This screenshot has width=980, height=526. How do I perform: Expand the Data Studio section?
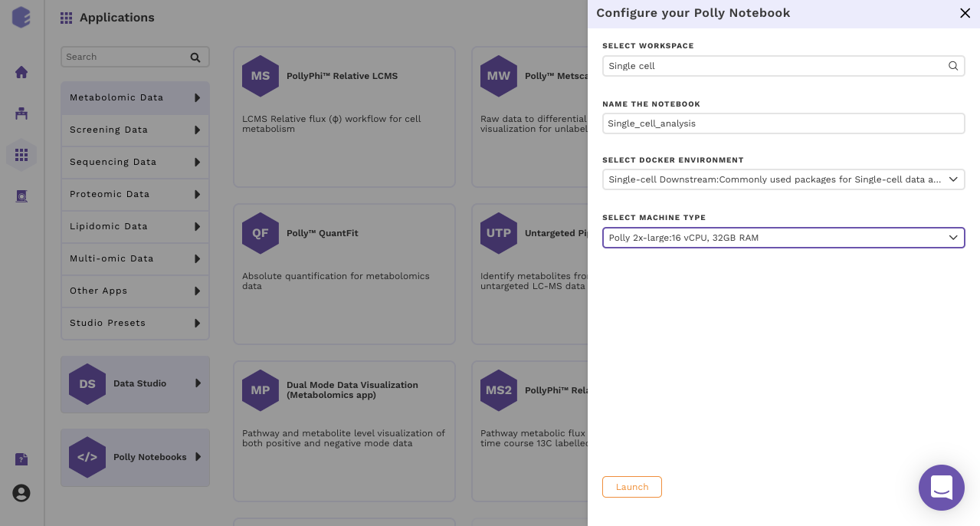pyautogui.click(x=135, y=383)
